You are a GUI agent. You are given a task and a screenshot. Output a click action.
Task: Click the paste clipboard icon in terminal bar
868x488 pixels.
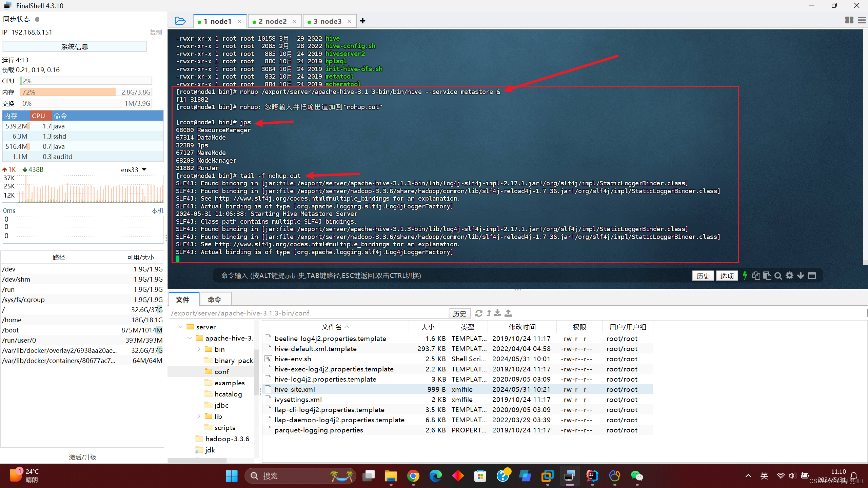(x=767, y=276)
